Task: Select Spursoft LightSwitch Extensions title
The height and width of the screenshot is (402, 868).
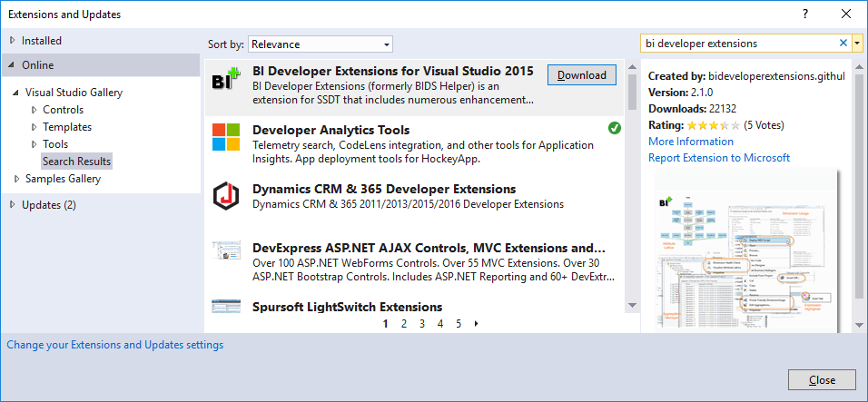Action: 347,307
